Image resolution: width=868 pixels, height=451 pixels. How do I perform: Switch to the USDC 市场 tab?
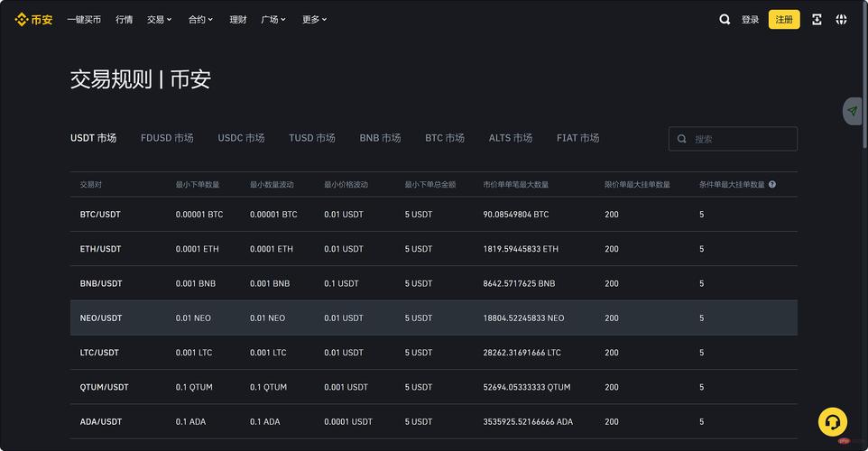click(x=241, y=138)
